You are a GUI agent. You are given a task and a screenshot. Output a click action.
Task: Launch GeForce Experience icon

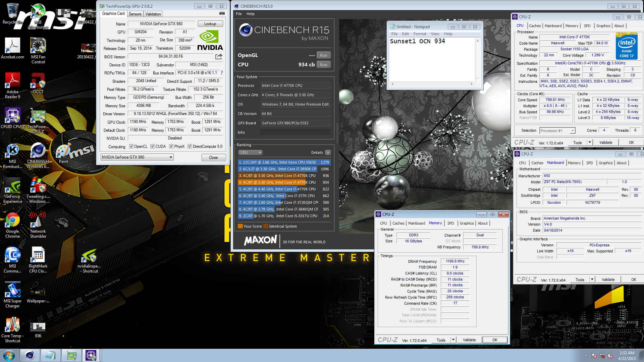(x=12, y=190)
